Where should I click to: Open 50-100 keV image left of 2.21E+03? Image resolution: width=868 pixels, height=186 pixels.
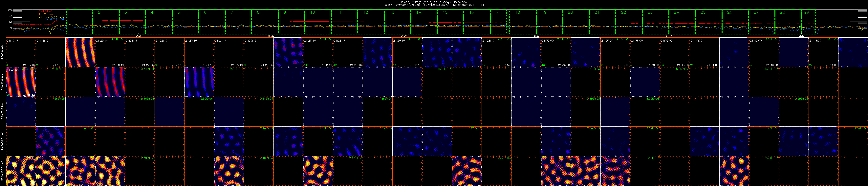[x=734, y=171]
